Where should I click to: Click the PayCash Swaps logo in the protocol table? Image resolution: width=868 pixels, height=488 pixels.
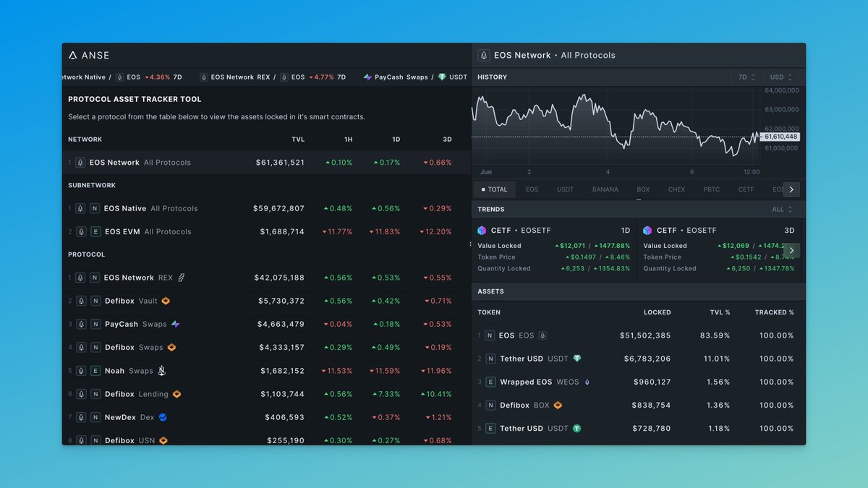[x=175, y=325]
